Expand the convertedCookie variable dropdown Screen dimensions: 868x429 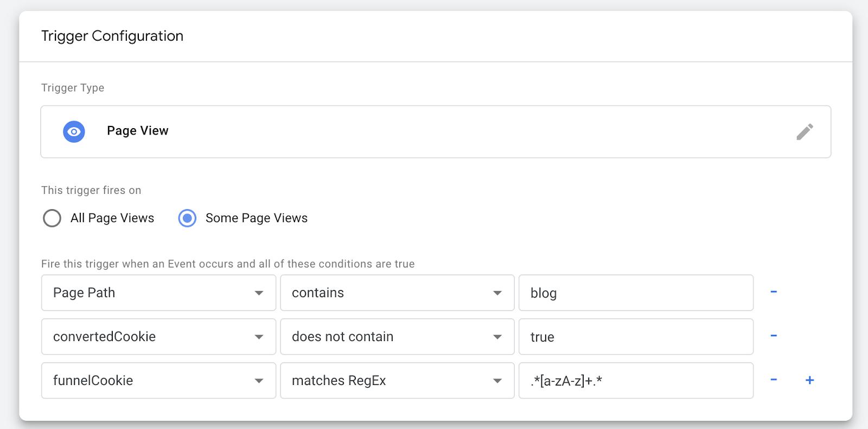[158, 337]
